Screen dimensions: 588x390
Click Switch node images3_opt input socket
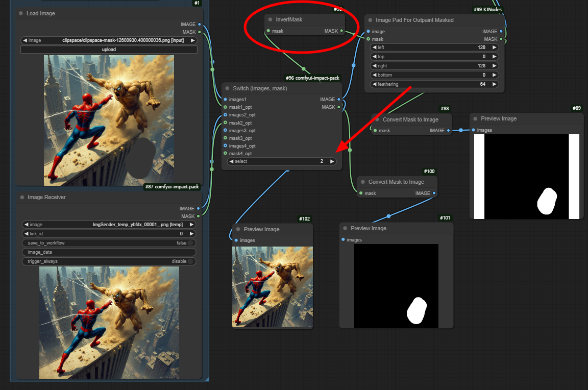point(226,130)
